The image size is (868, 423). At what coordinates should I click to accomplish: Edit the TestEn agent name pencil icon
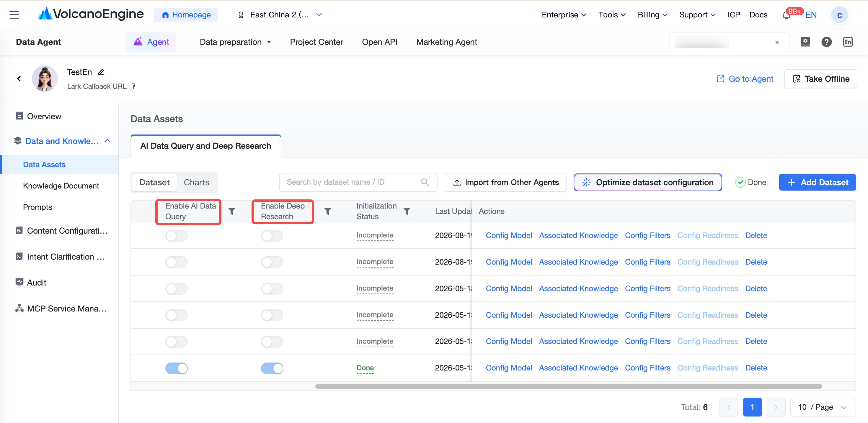pos(101,72)
